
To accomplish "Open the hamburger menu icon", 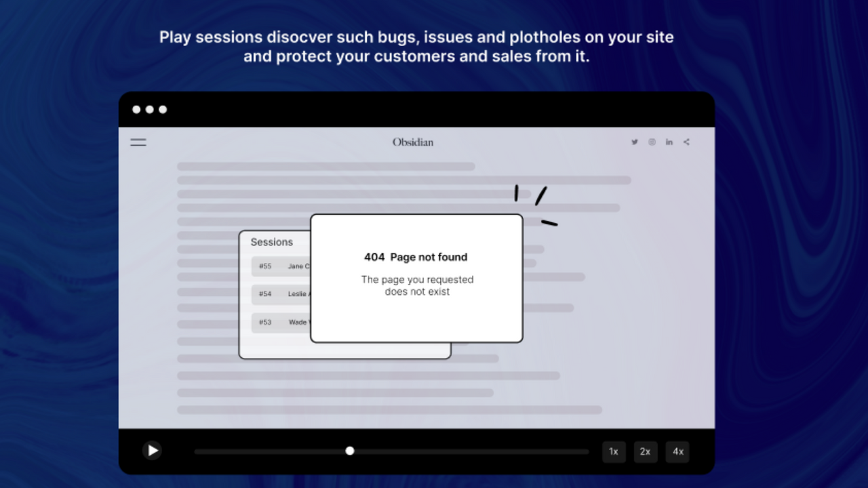I will pyautogui.click(x=138, y=142).
